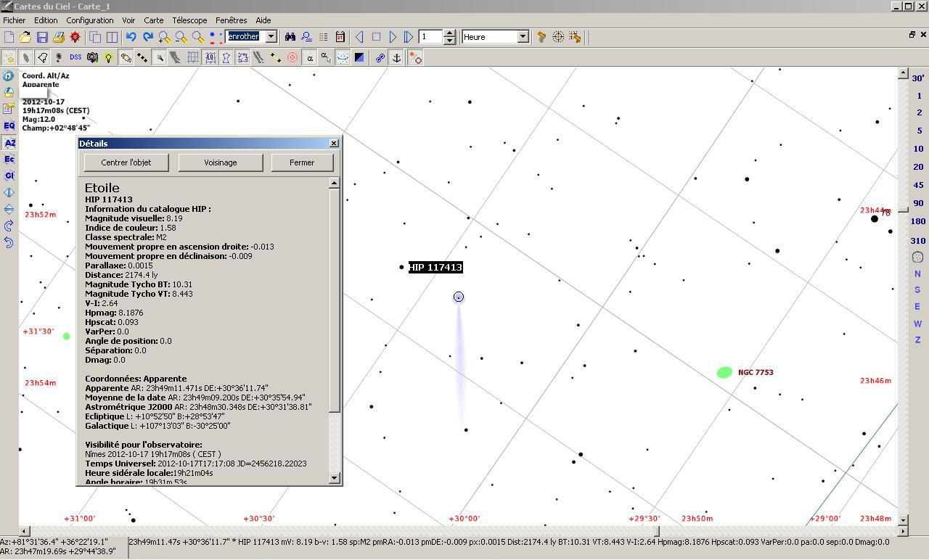This screenshot has height=560, width=929.
Task: Set field of view to 45 degrees
Action: tap(918, 185)
